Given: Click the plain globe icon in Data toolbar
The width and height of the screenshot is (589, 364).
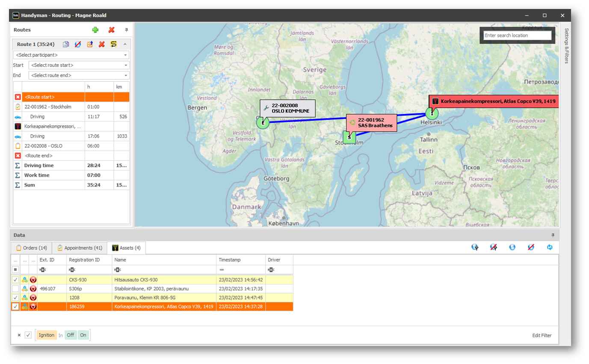Looking at the screenshot, I should (512, 247).
